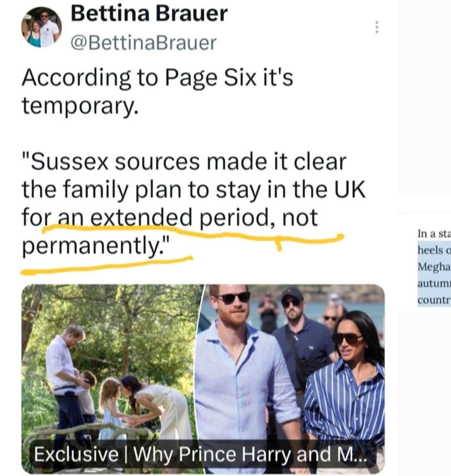Click the underlined phrase extended period, not
451x476 pixels.
click(204, 217)
